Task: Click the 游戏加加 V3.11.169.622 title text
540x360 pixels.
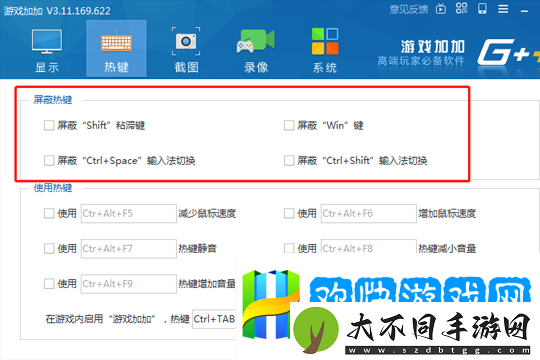Action: (x=57, y=11)
